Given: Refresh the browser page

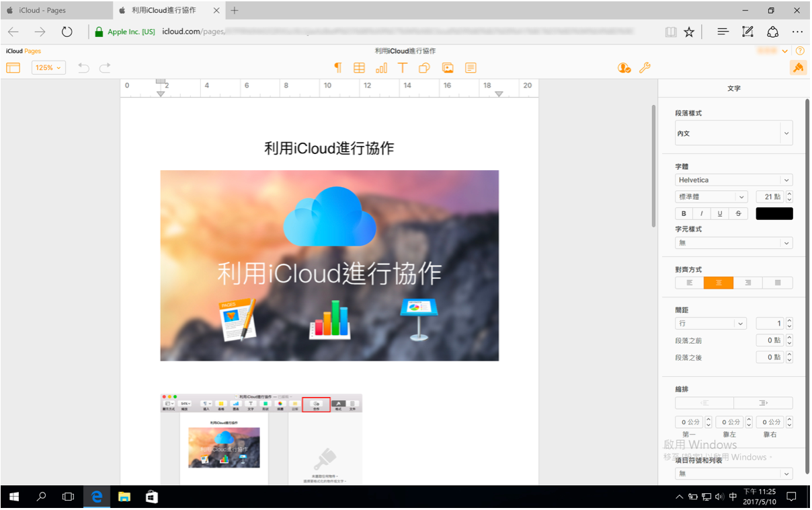Looking at the screenshot, I should tap(67, 32).
